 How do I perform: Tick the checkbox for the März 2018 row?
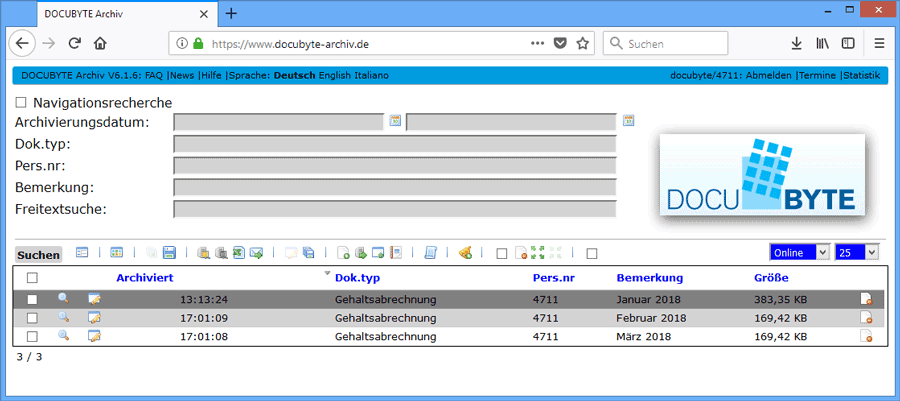[32, 336]
